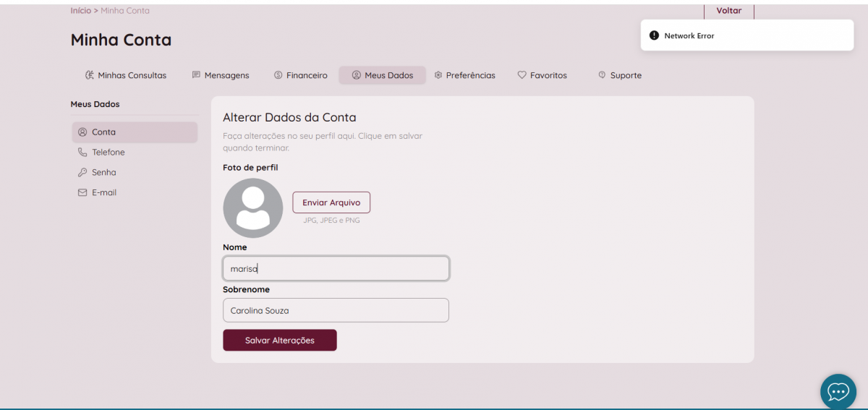Click the Salvar Alterações button
Viewport: 868px width, 410px height.
click(280, 341)
